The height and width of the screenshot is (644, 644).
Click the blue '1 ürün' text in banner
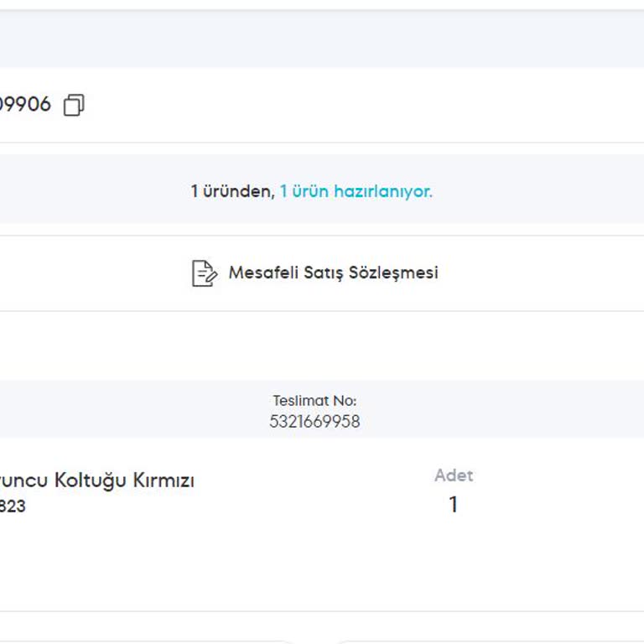pos(304,191)
